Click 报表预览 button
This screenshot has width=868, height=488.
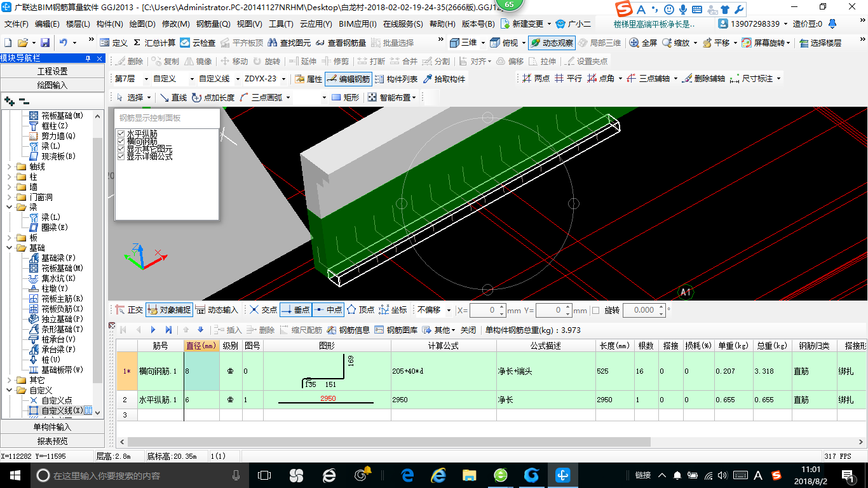coord(52,441)
